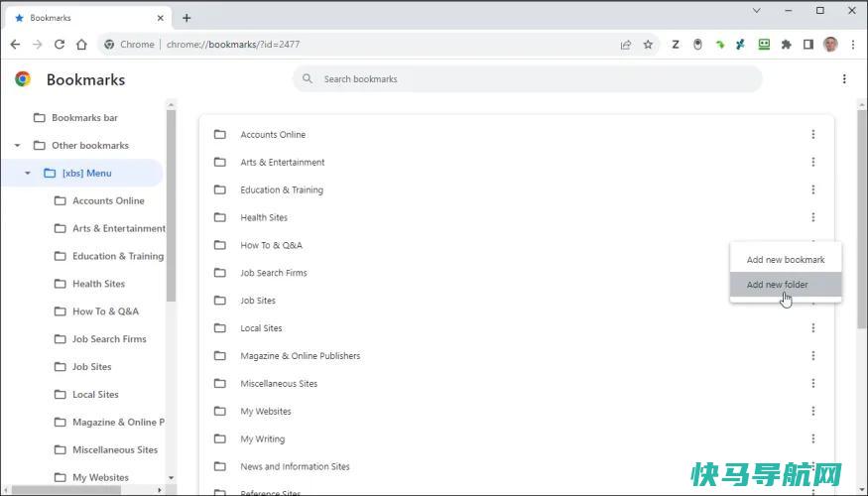Screen dimensions: 868x496
Task: Click the sidebar scroll-down arrow
Action: click(x=171, y=478)
